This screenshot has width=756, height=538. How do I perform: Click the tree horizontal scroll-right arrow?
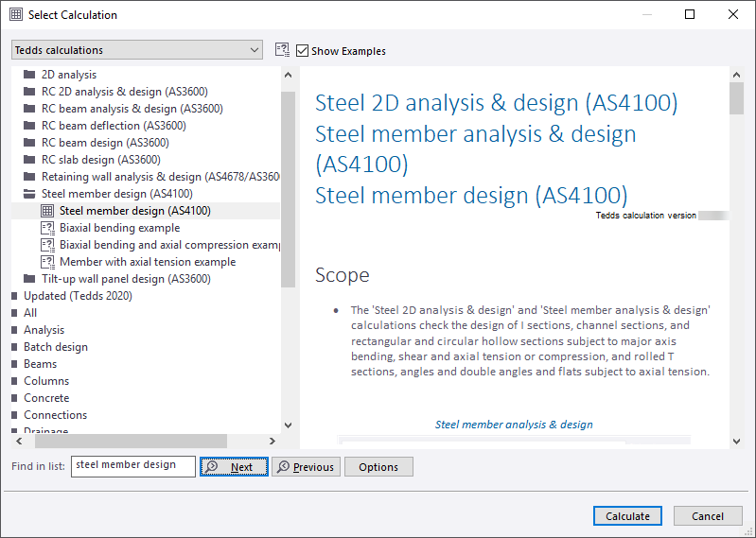[x=273, y=441]
